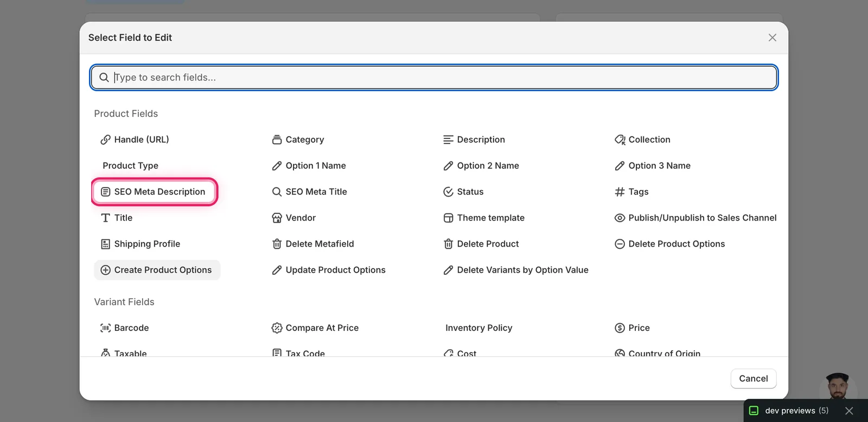Click the pencil icon for Option 2 Name
This screenshot has width=868, height=422.
448,166
